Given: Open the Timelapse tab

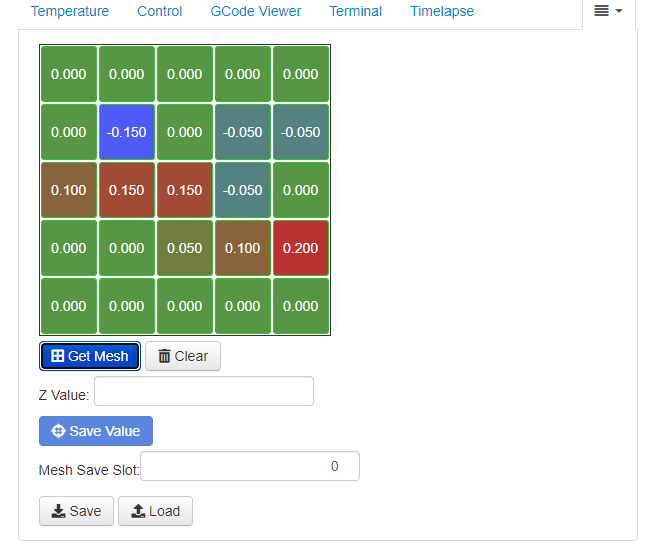Looking at the screenshot, I should [442, 11].
